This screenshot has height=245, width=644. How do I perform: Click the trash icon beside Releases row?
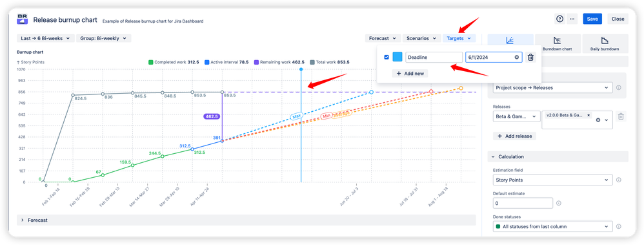point(621,116)
